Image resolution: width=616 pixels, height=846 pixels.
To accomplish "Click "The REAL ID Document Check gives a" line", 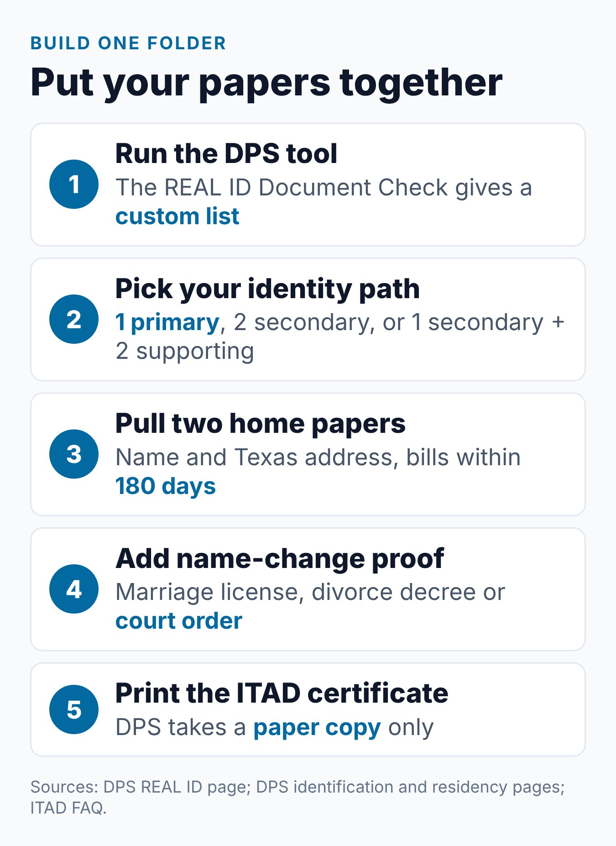I will click(324, 188).
